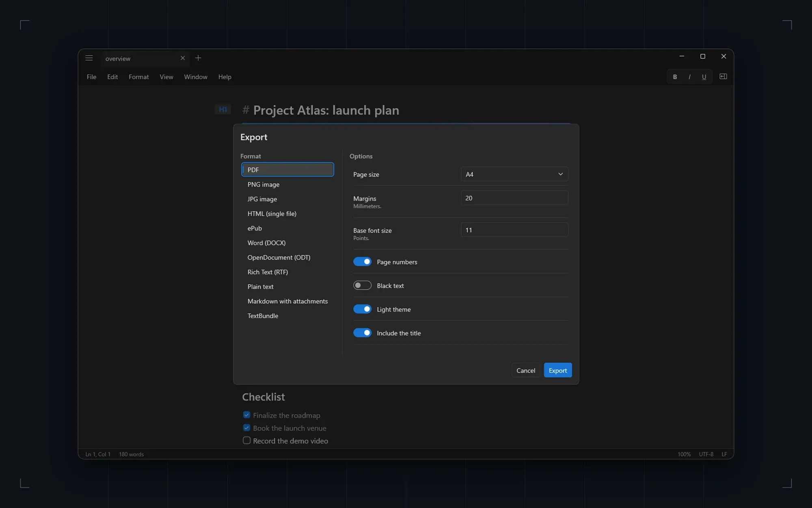Select PNG image format

click(287, 185)
